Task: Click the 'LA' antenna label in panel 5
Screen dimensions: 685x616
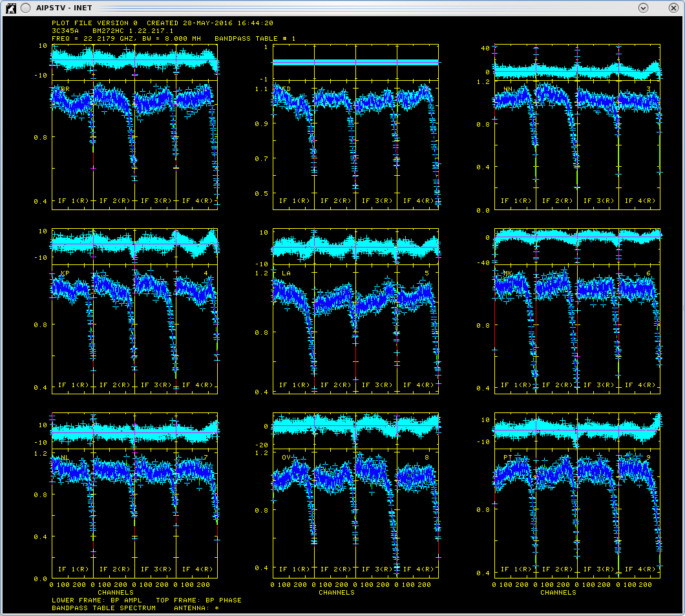Action: [286, 273]
